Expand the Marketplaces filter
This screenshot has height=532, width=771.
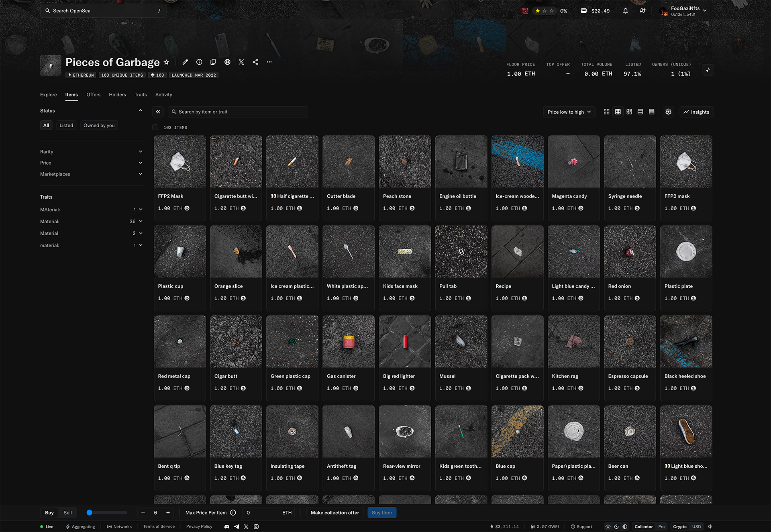[x=91, y=174]
